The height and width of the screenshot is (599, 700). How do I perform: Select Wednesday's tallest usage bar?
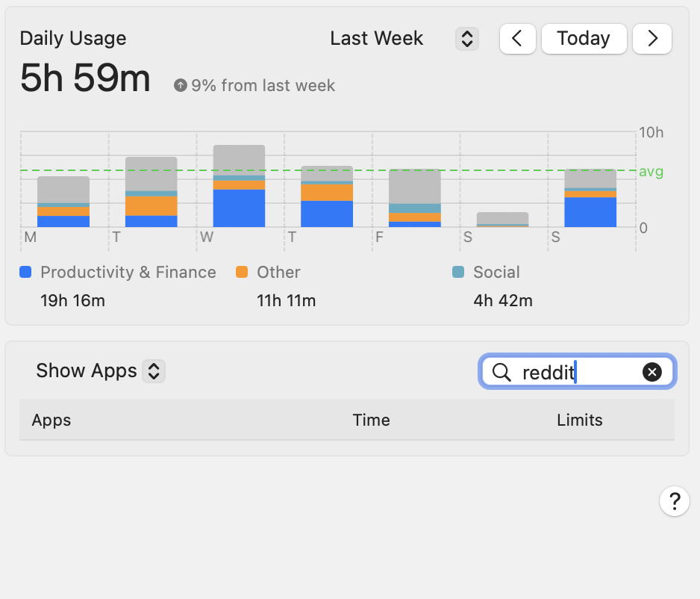(239, 187)
